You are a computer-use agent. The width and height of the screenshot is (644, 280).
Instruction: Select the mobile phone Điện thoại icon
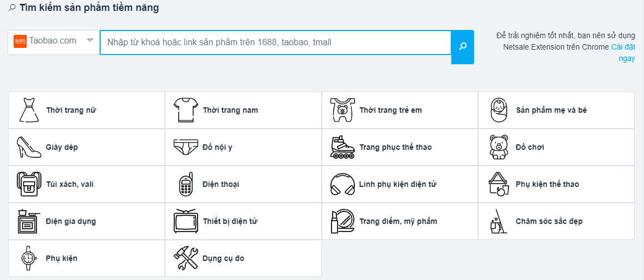click(x=186, y=184)
